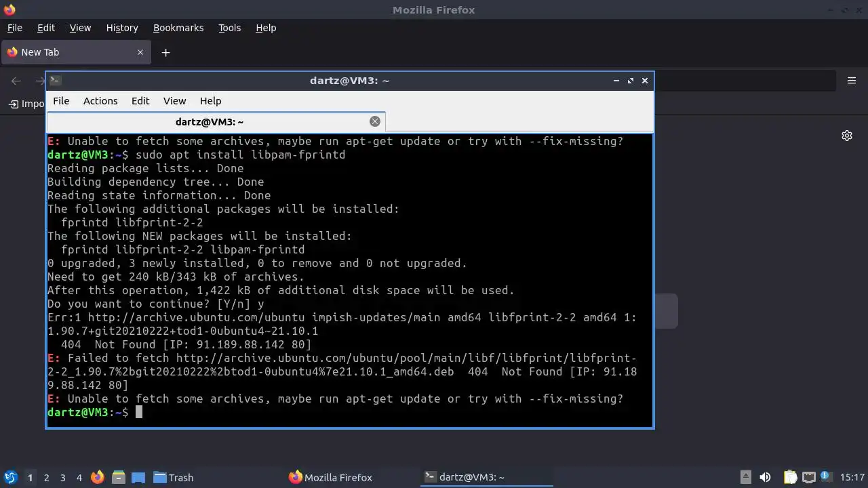The width and height of the screenshot is (868, 488).
Task: Click the 'sudo apt install libpam-fprintd' command text
Action: pos(240,155)
